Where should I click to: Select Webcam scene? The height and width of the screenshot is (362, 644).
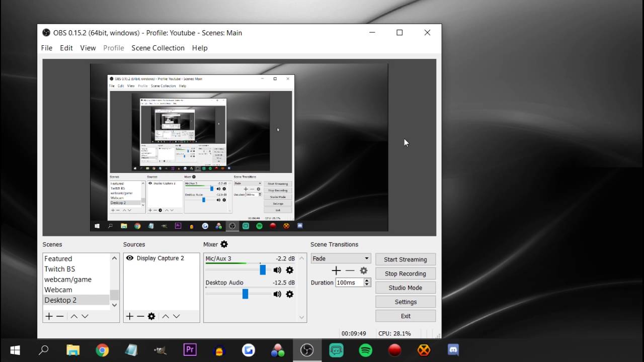pos(76,290)
